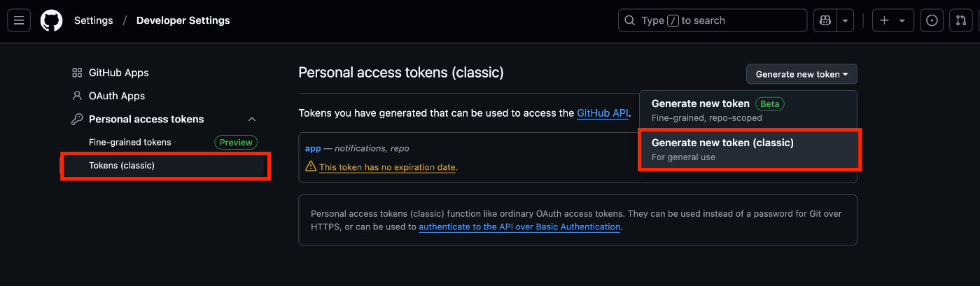Click the search magnifier icon

[630, 21]
